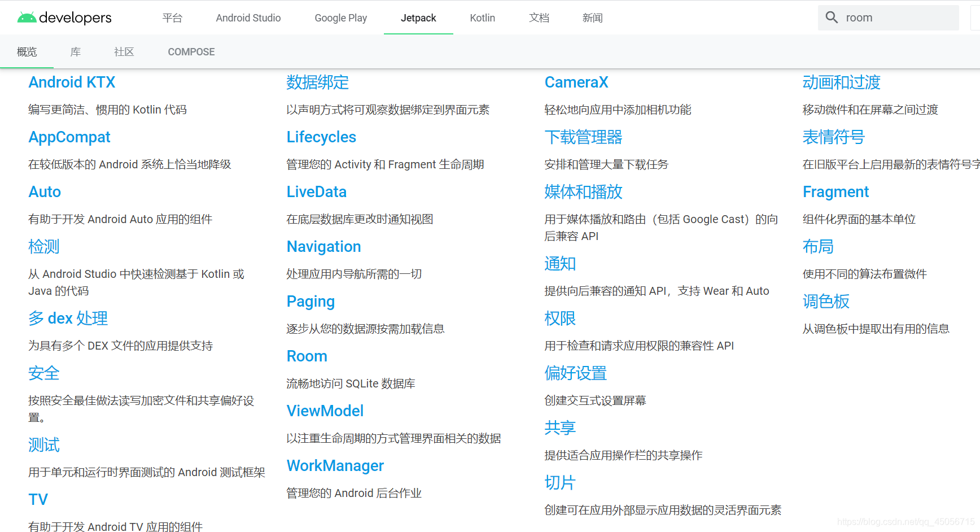
Task: Open the ViewModel link
Action: click(325, 411)
